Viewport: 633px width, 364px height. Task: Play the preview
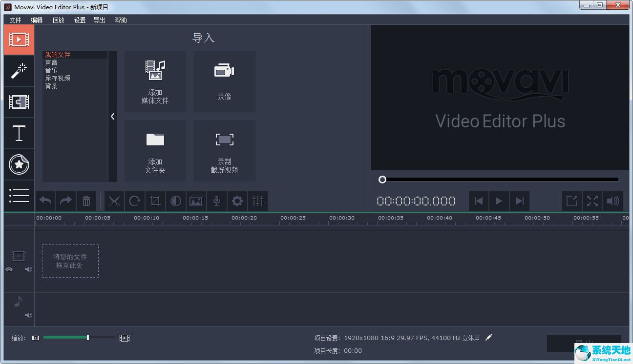click(x=499, y=201)
